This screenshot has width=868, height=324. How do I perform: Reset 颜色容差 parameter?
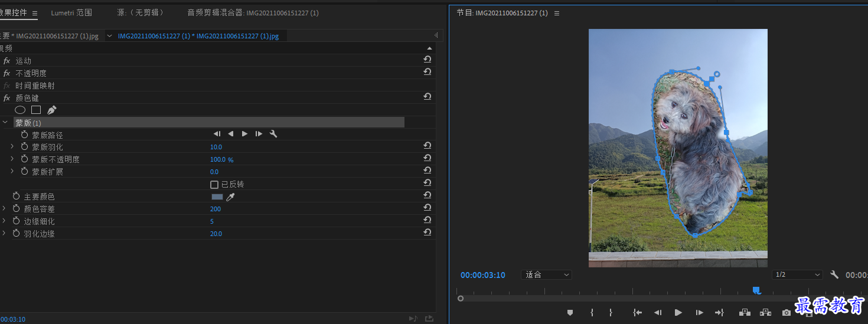427,207
